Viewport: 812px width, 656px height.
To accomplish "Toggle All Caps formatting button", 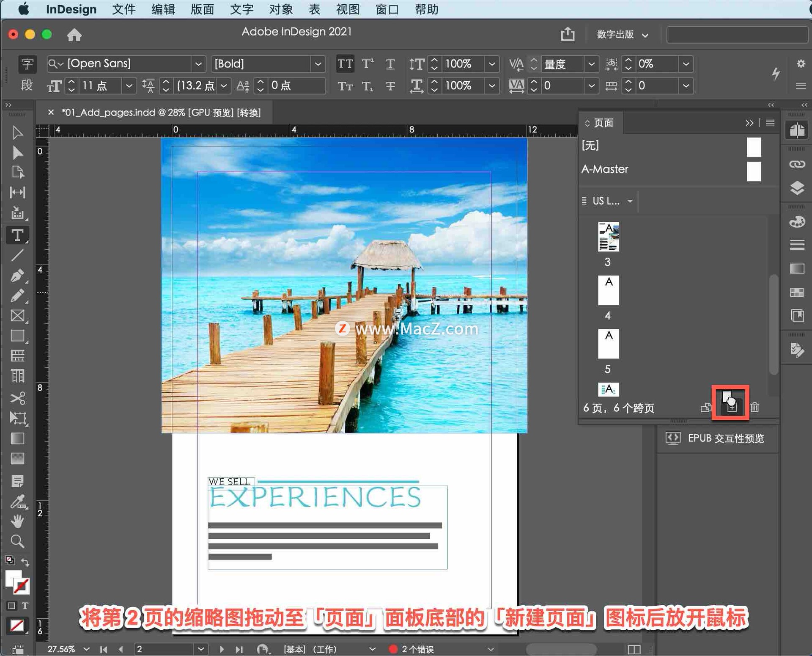I will point(345,64).
